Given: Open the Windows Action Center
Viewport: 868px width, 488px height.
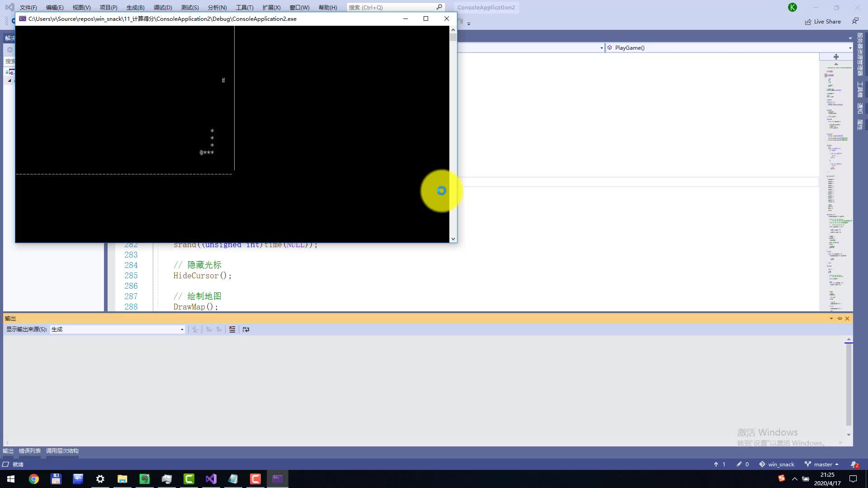Looking at the screenshot, I should pyautogui.click(x=853, y=479).
